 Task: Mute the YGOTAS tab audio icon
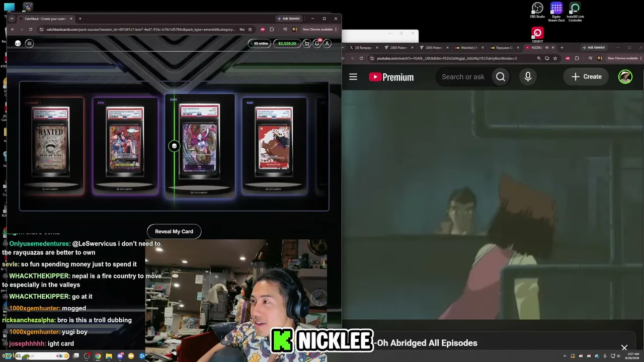547,48
